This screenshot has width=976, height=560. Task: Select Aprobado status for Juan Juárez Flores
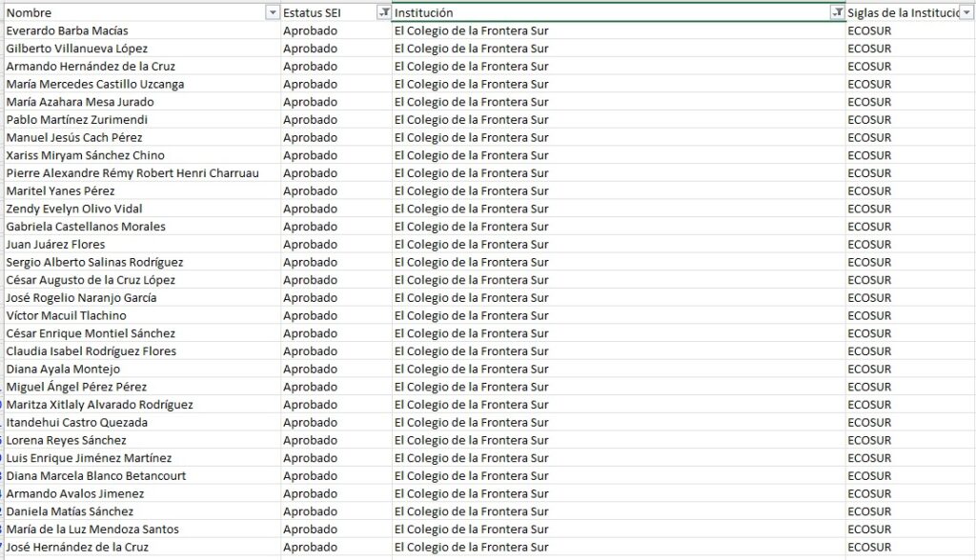310,245
